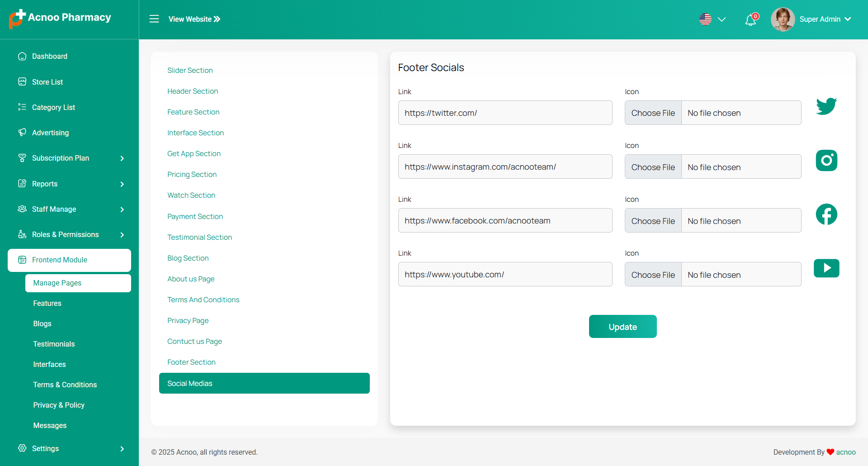
Task: Click the Instagram icon preview
Action: [826, 161]
